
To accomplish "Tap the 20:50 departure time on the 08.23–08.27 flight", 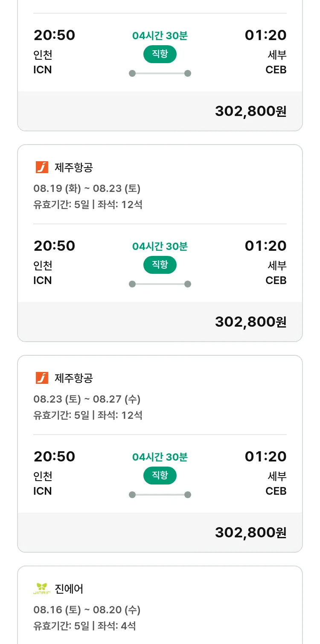I will click(x=54, y=456).
